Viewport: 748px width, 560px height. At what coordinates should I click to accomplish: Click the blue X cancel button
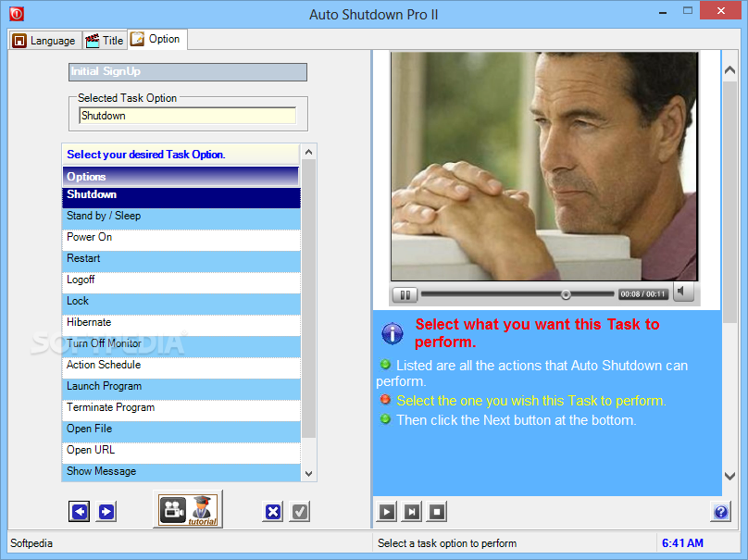coord(273,512)
